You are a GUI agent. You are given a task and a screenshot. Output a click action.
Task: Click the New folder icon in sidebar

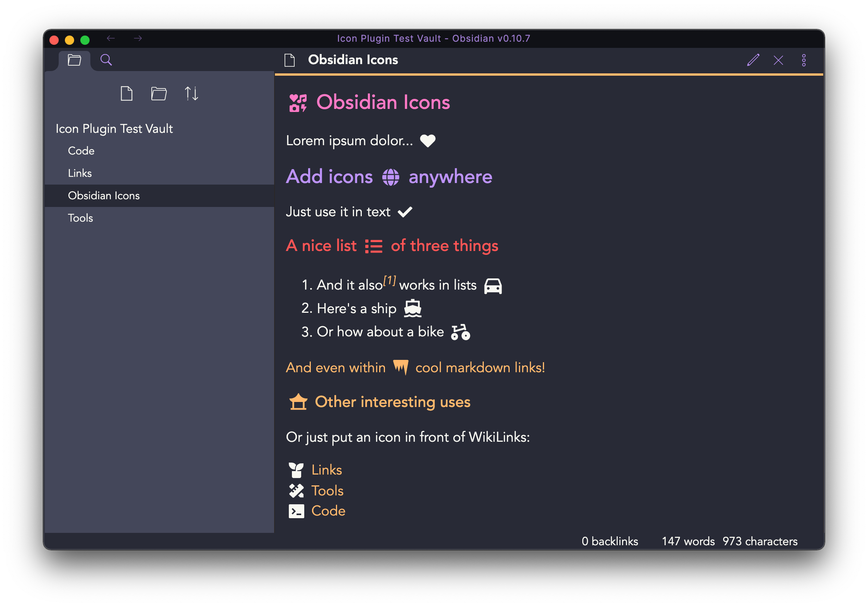click(x=159, y=93)
